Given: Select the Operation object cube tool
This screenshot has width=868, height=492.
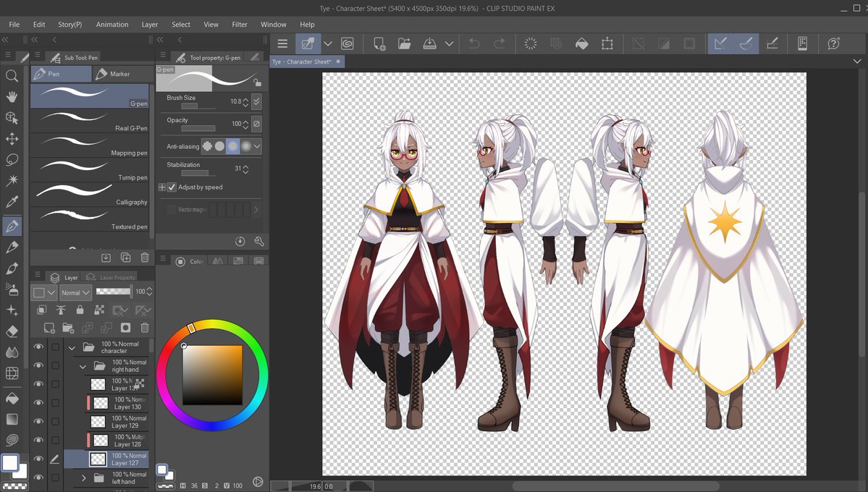Looking at the screenshot, I should (12, 117).
